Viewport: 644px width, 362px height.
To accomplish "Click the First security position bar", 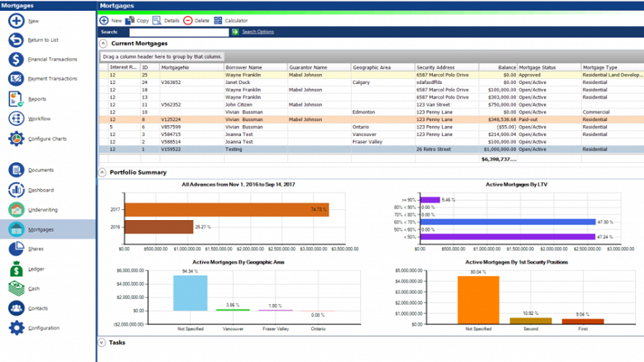I will tap(582, 321).
